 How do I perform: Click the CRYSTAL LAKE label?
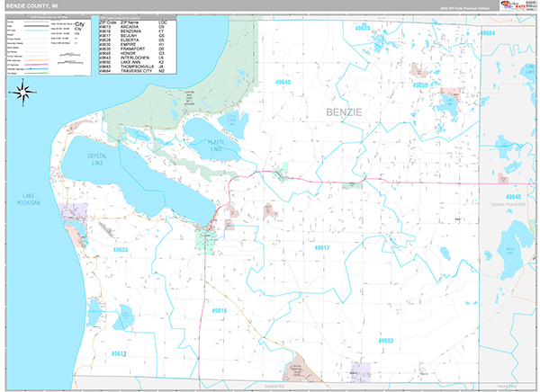97,159
